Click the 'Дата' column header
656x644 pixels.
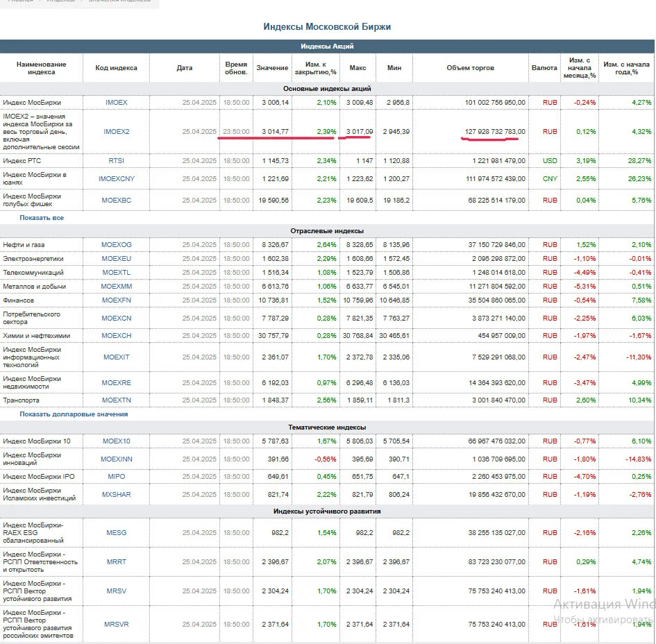(185, 68)
